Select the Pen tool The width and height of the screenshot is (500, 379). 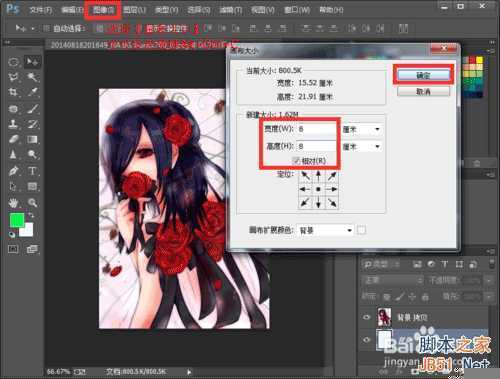pos(14,171)
